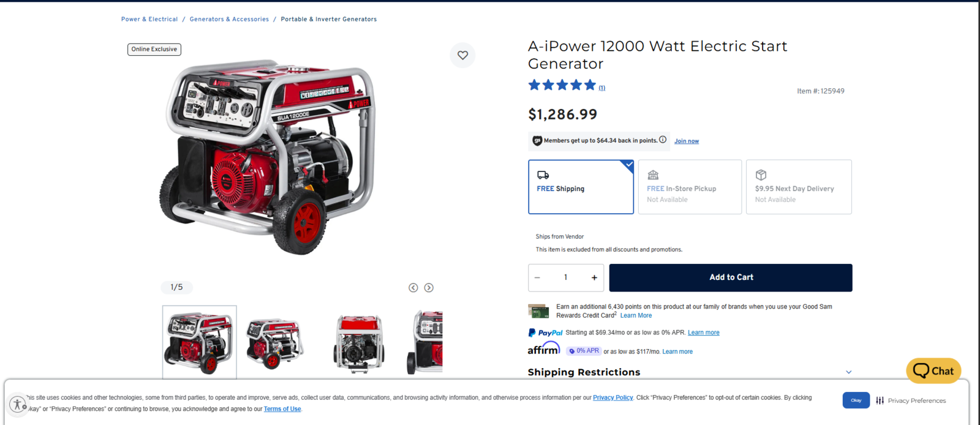980x425 pixels.
Task: Click the Join now link
Action: tap(687, 141)
